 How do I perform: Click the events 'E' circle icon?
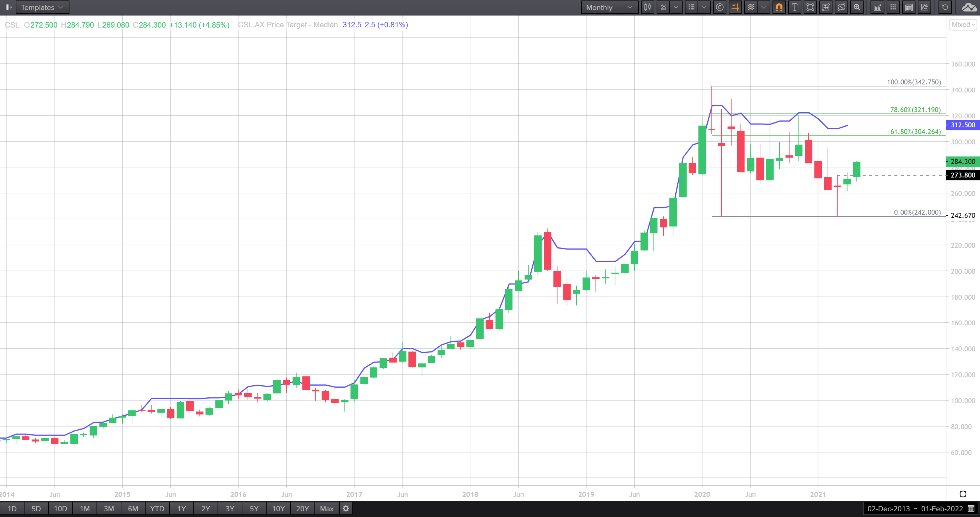tap(719, 7)
